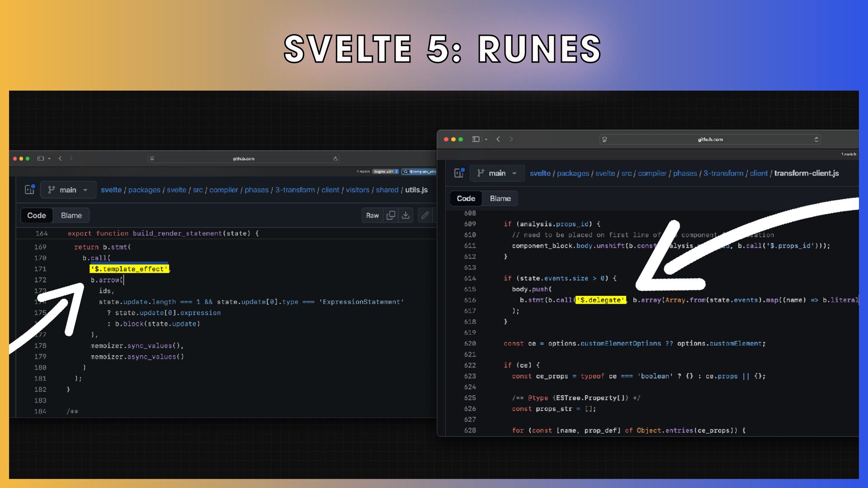Expand file tree in the transform-client.js window
This screenshot has width=868, height=488.
pos(459,173)
